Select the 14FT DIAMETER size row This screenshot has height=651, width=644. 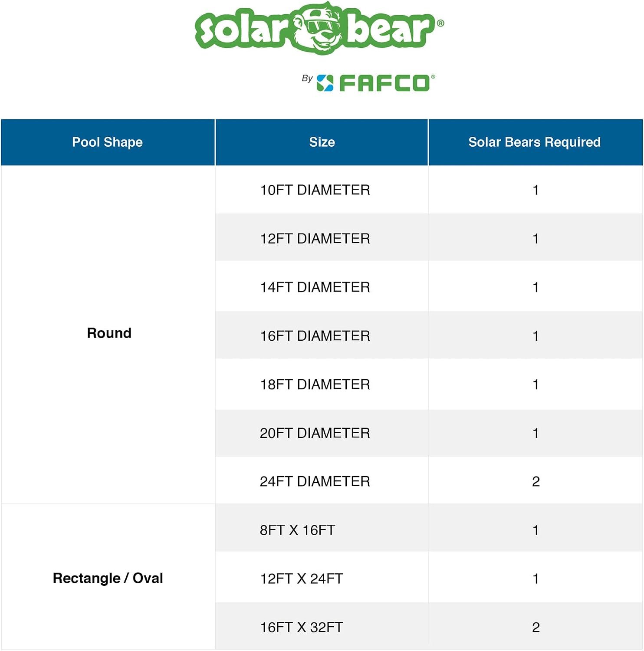pos(429,286)
